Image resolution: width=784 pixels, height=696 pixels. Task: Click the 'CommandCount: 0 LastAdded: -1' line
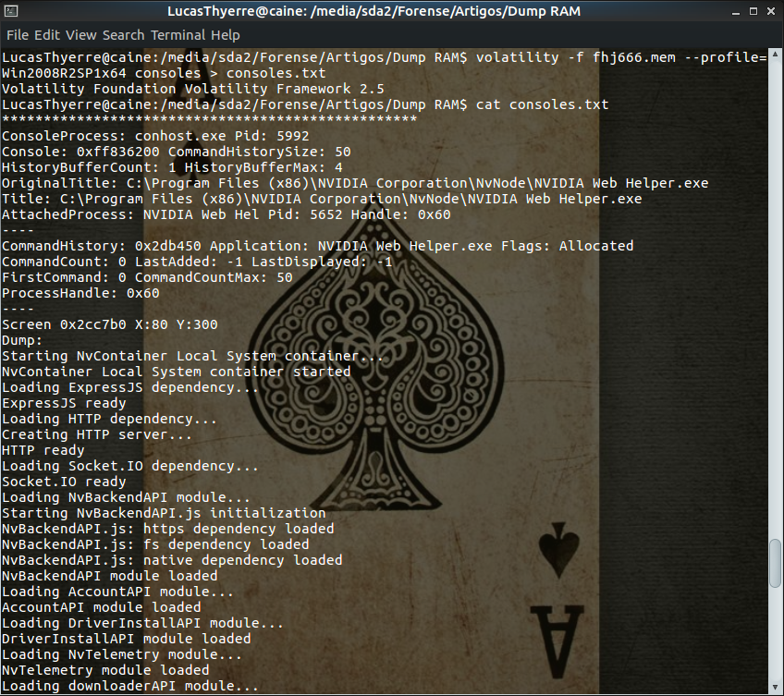[197, 262]
